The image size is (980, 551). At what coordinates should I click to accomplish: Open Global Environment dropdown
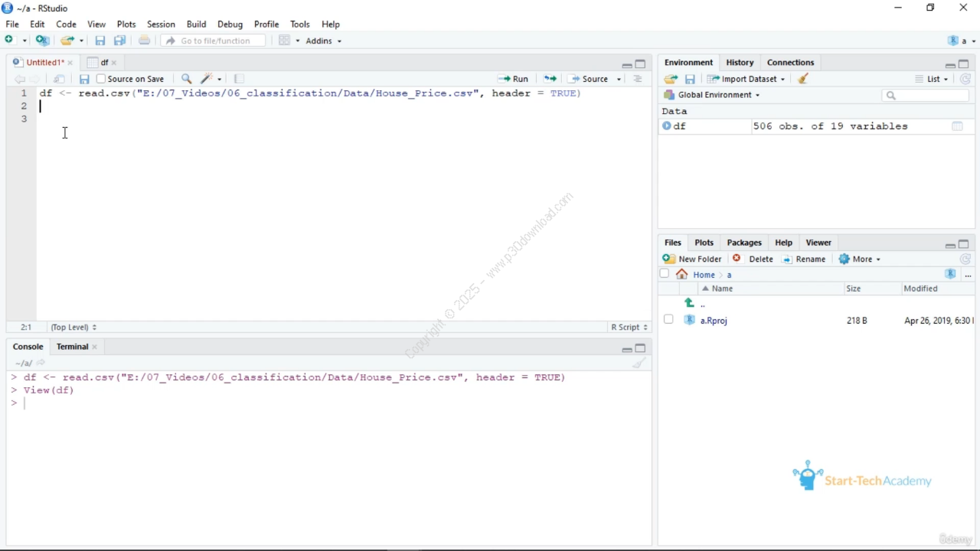coord(712,95)
